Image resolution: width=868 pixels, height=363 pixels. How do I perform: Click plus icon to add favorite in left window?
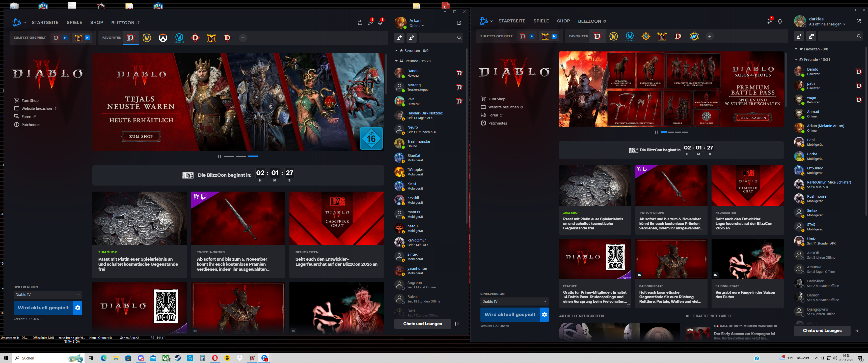click(x=242, y=38)
